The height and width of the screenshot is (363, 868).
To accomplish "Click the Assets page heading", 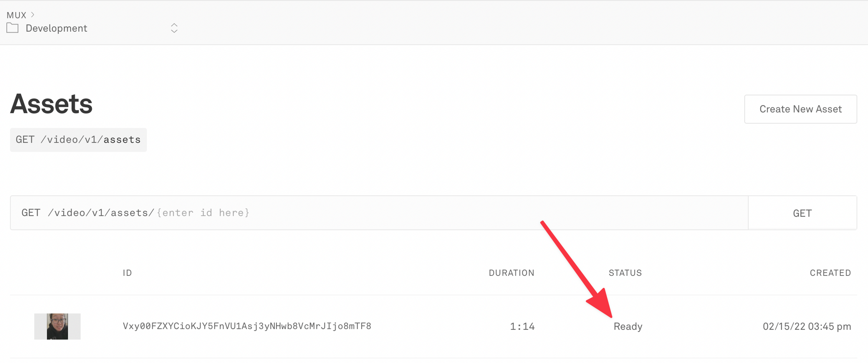I will click(x=51, y=104).
